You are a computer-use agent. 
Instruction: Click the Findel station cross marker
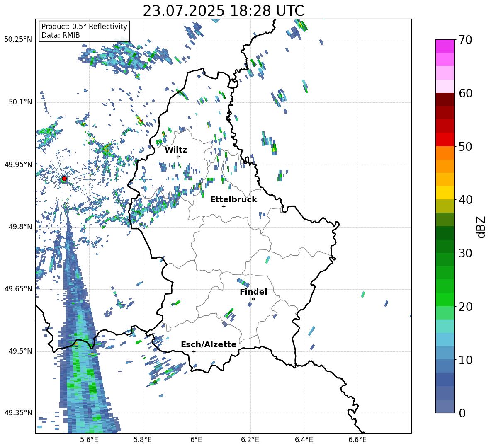pos(253,299)
